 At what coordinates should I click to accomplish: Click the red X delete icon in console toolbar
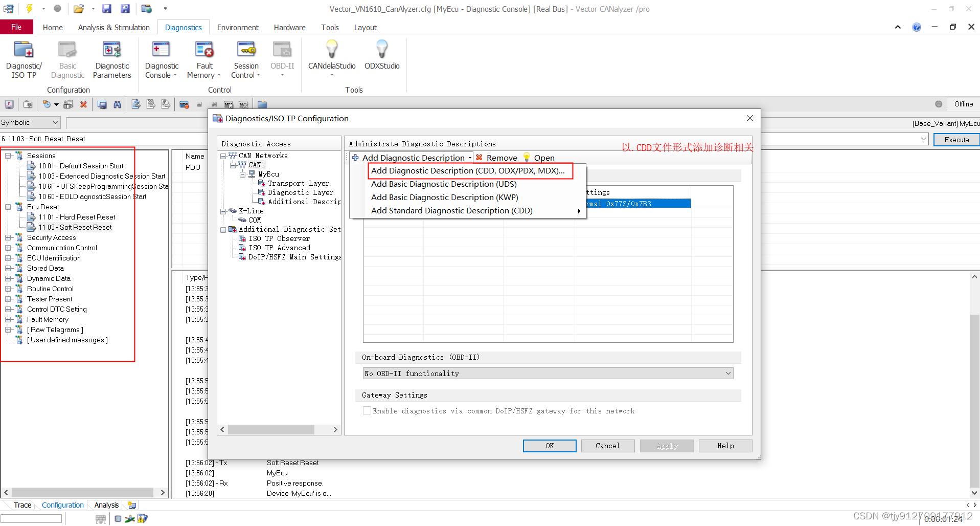(83, 104)
